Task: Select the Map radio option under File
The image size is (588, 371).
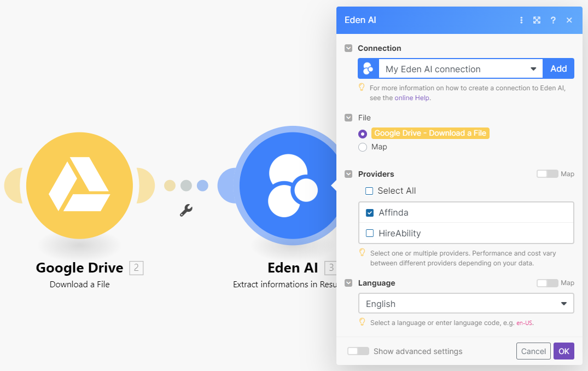Action: click(362, 147)
